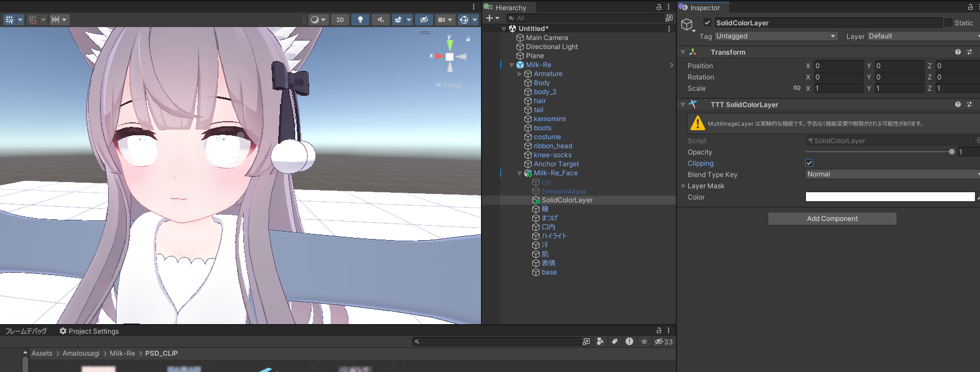This screenshot has height=372, width=980.
Task: Click the search by label tag icon
Action: pyautogui.click(x=614, y=342)
